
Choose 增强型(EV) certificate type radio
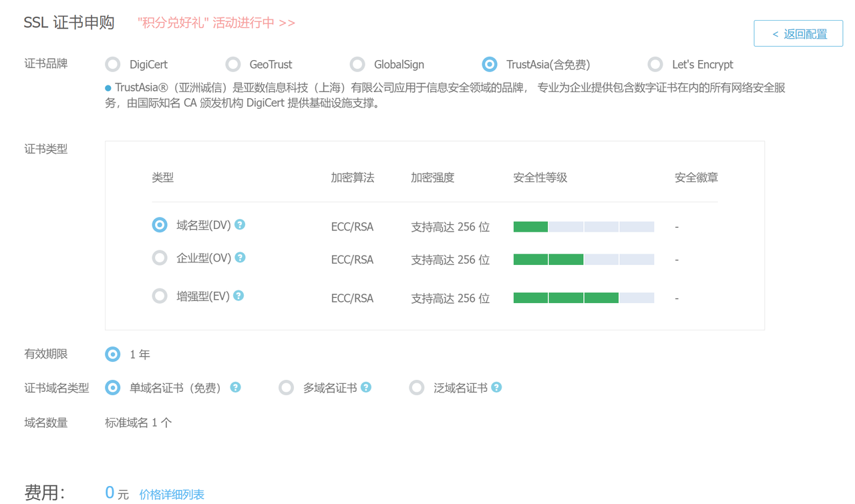click(160, 296)
